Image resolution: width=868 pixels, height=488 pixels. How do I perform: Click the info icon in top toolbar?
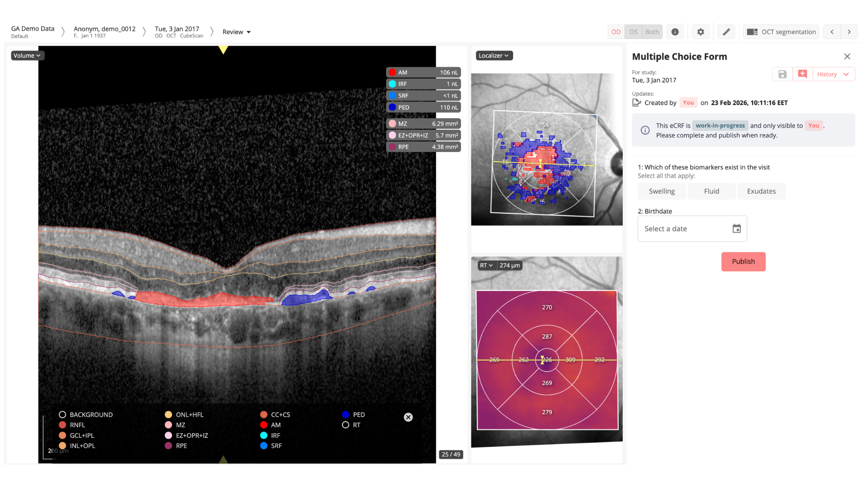tap(675, 32)
